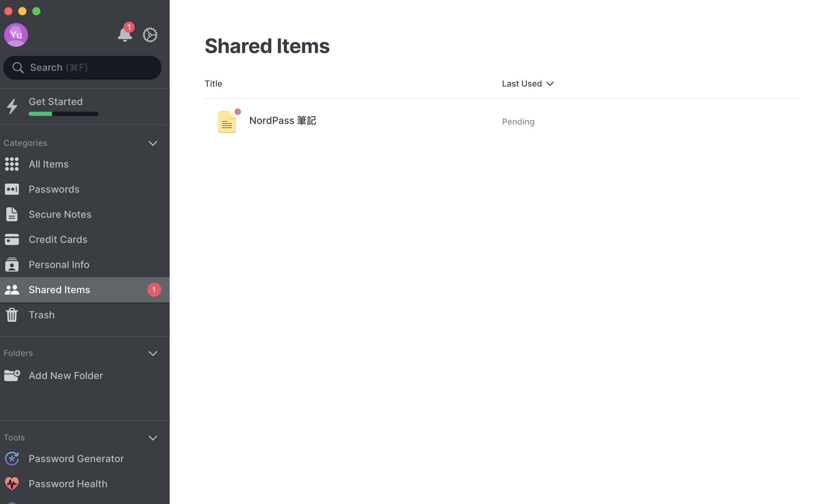Select Passwords in the sidebar
The height and width of the screenshot is (504, 826).
(84, 189)
